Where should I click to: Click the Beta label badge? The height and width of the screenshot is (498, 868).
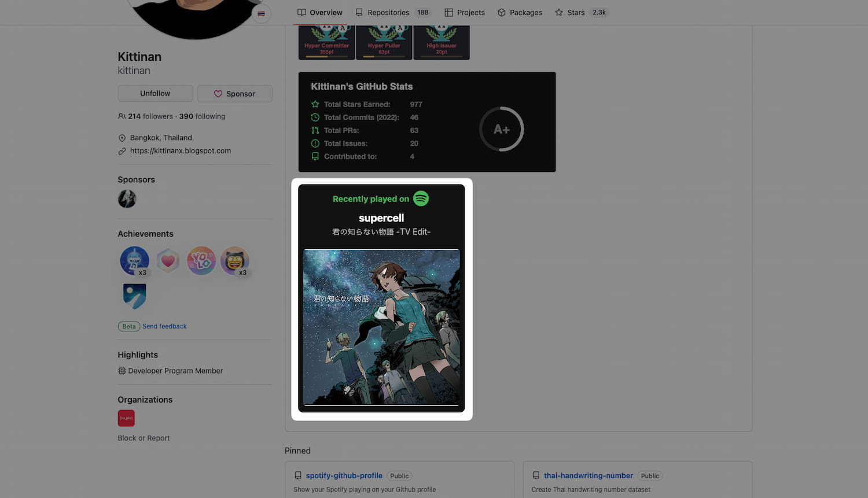(129, 326)
